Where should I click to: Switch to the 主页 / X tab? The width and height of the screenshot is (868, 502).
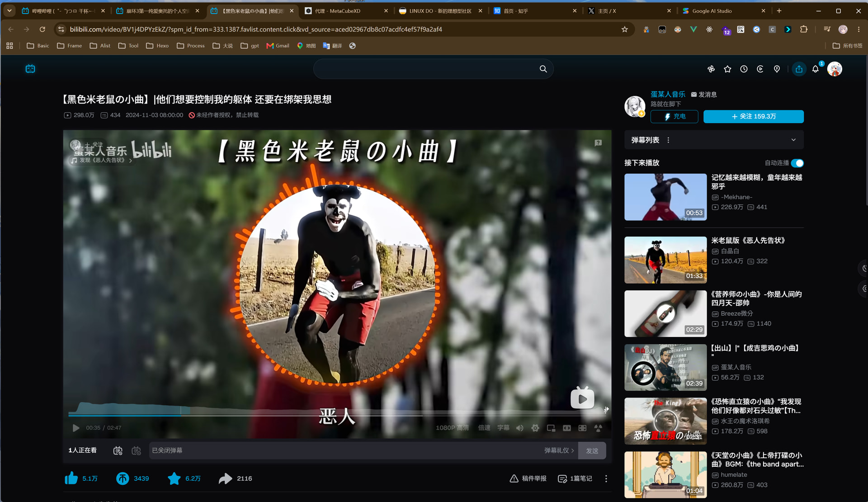point(630,11)
